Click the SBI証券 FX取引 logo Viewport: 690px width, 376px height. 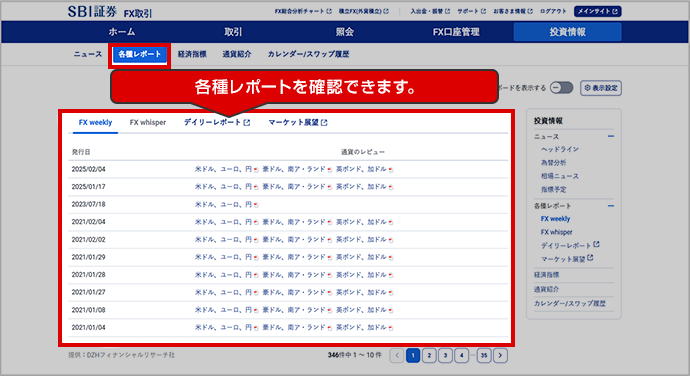[x=110, y=12]
